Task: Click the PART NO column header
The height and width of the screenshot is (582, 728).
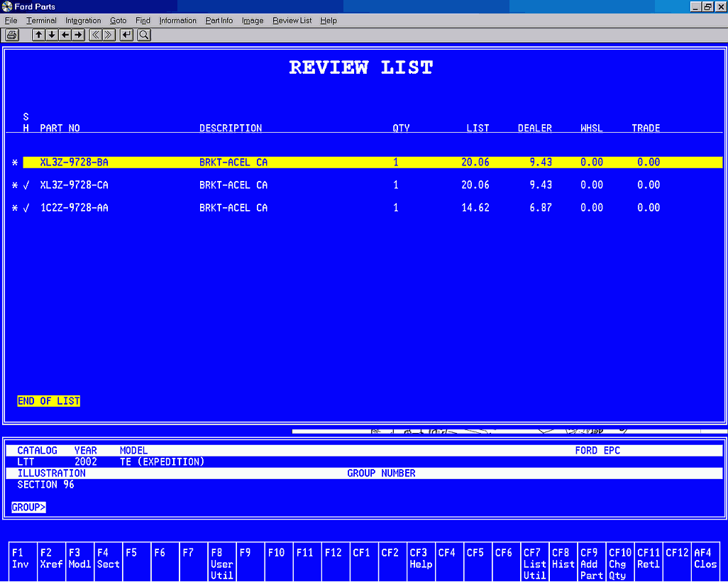Action: pyautogui.click(x=60, y=128)
